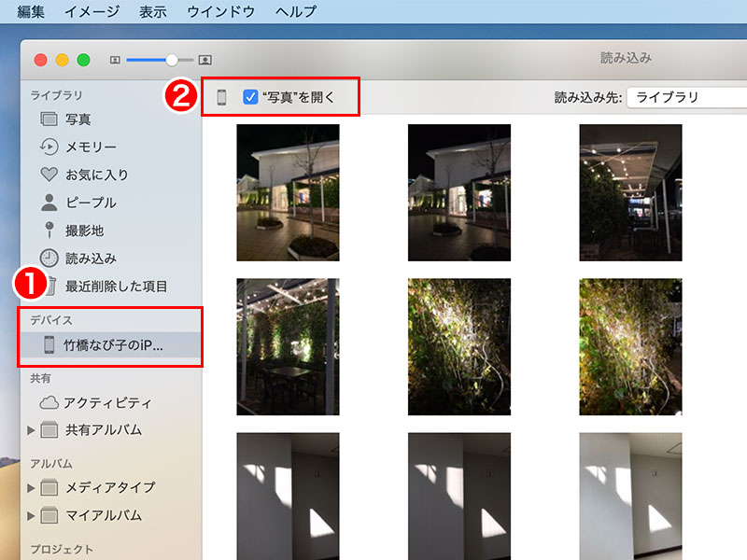Click the アクティビティ cloud icon
Image resolution: width=747 pixels, height=560 pixels.
pos(49,403)
